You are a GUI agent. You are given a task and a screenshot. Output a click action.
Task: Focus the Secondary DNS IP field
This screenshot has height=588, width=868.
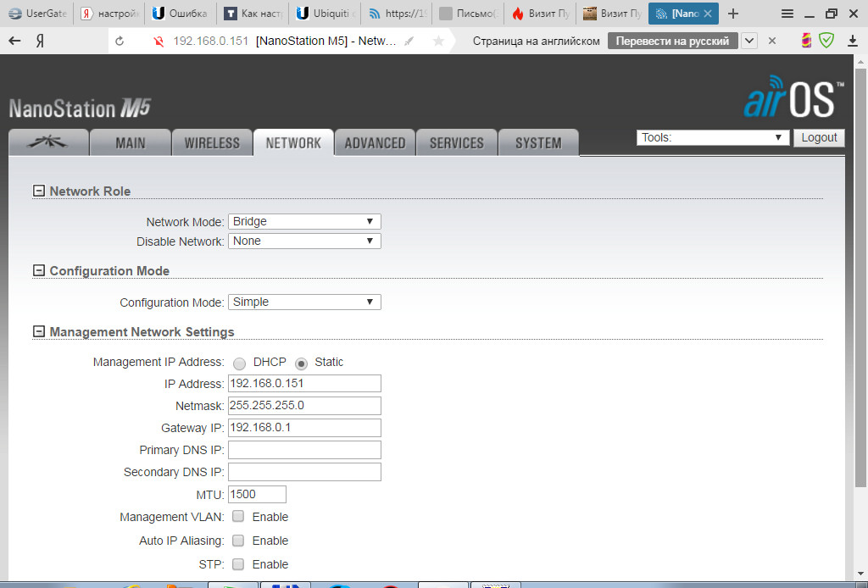[x=304, y=472]
